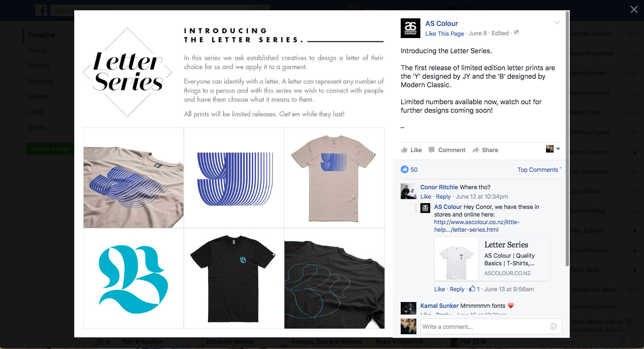
Task: Click the Share arrow icon
Action: click(x=475, y=150)
